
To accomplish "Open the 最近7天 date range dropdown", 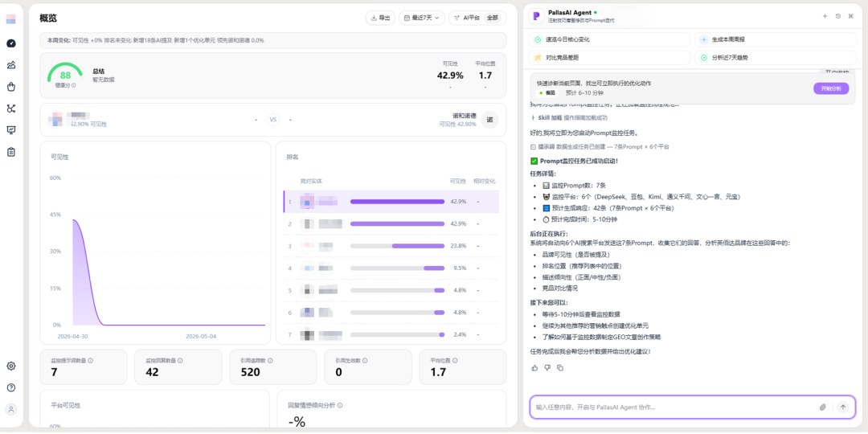I will click(422, 18).
